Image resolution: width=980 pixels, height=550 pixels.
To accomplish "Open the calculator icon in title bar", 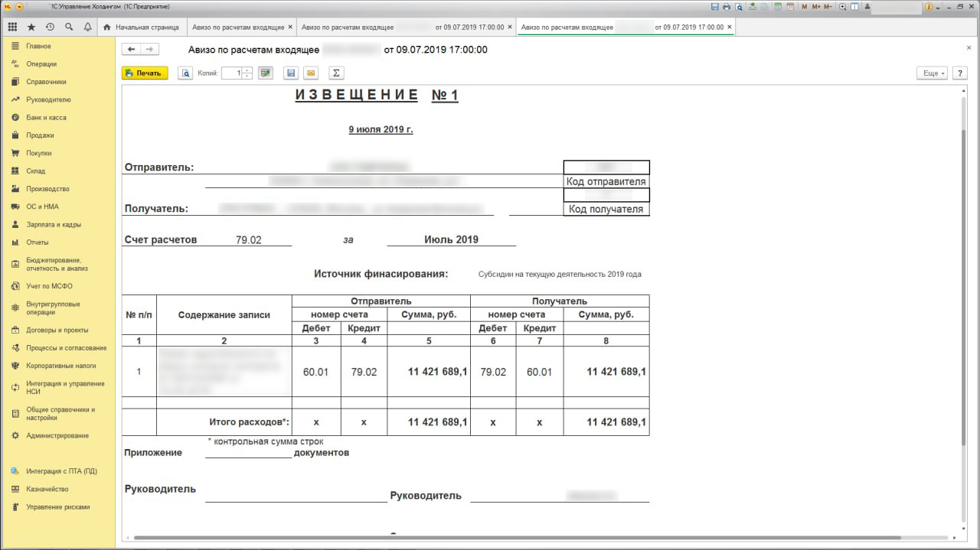I will (x=778, y=6).
